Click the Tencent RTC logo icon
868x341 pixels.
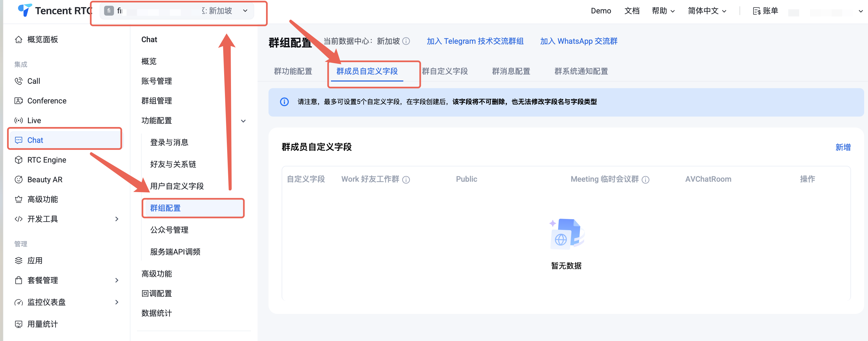tap(25, 10)
